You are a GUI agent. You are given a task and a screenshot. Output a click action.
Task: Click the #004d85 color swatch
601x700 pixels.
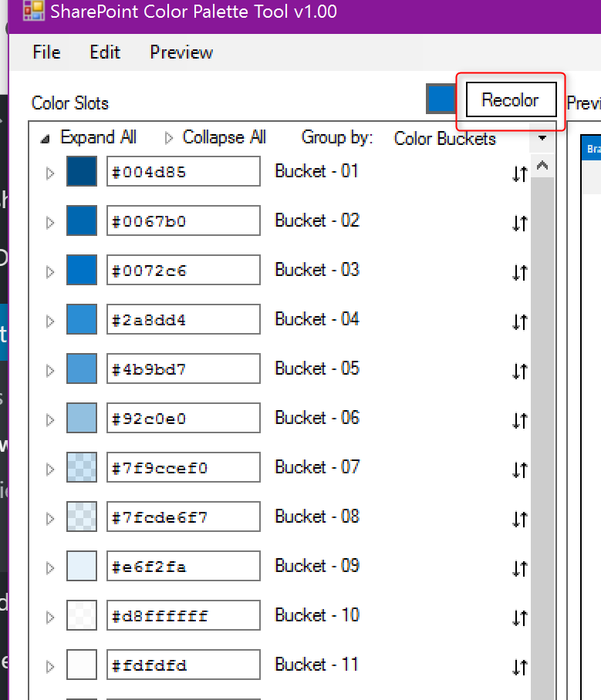[82, 171]
